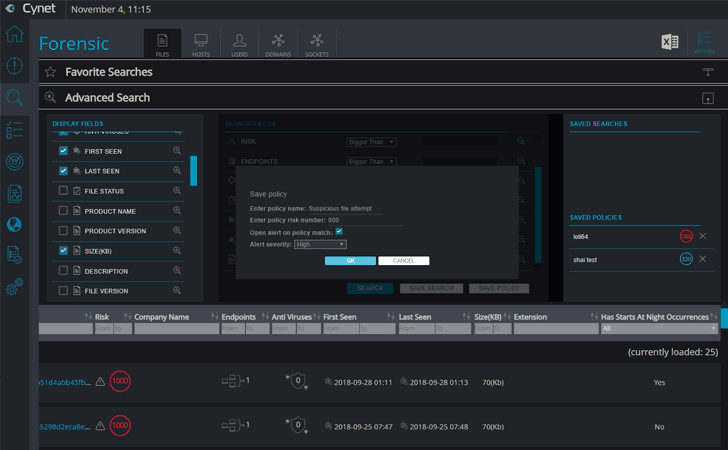Click the Settings gears sidebar icon
Image resolution: width=728 pixels, height=450 pixels.
click(14, 287)
